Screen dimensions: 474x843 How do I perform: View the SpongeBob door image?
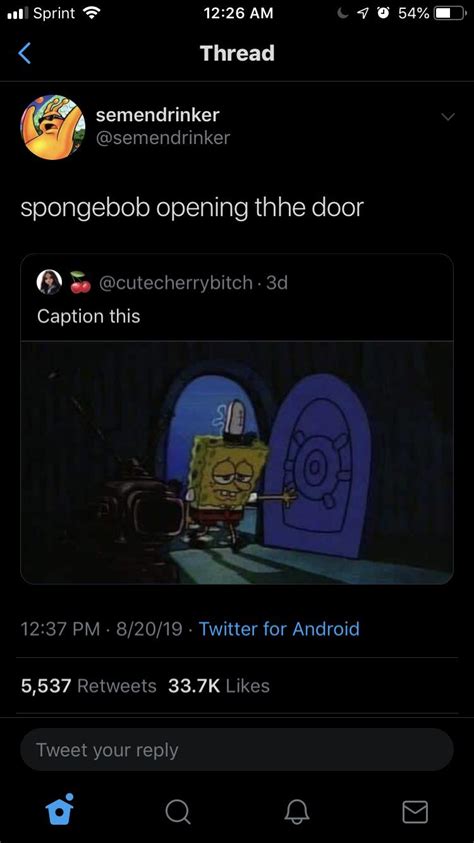(x=237, y=463)
